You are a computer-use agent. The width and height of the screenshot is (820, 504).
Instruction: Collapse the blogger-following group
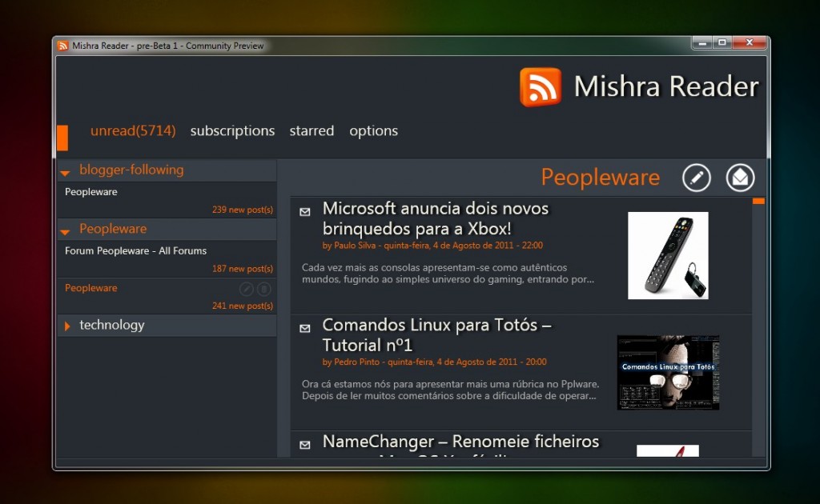(66, 172)
